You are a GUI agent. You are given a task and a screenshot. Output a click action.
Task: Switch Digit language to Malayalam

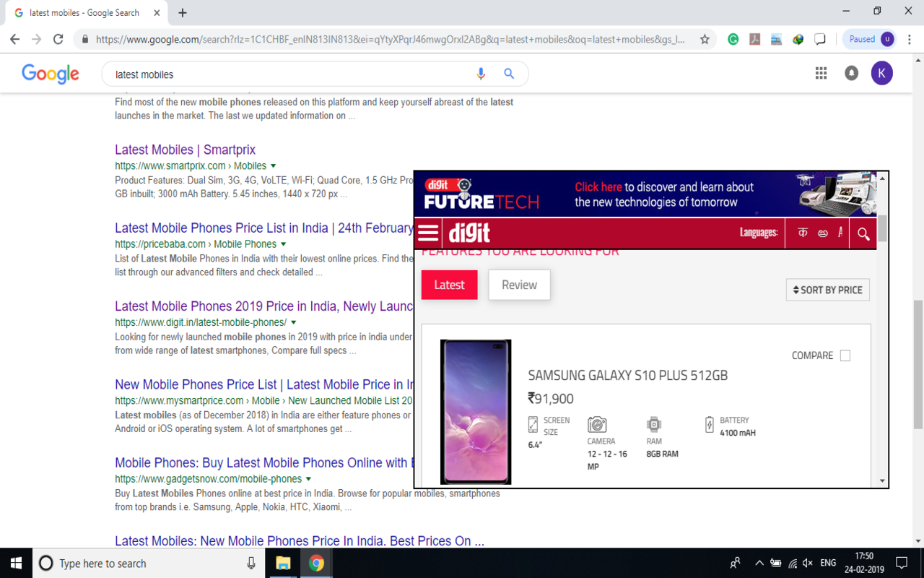pyautogui.click(x=823, y=233)
